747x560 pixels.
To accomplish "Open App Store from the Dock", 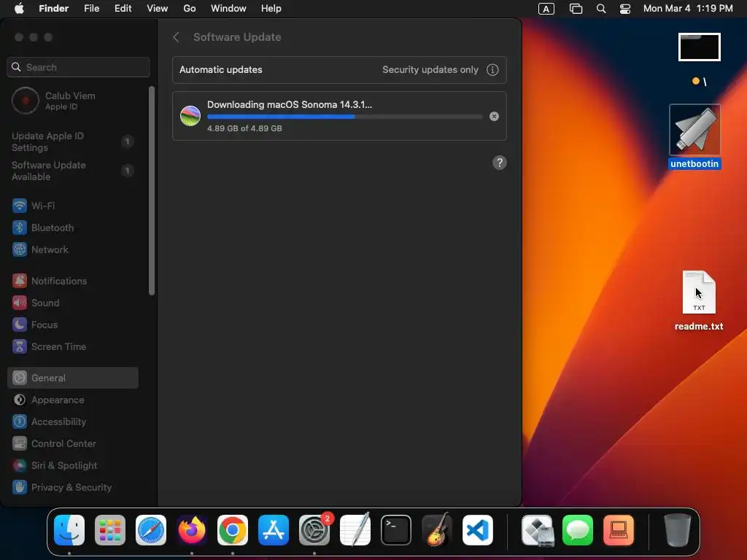I will tap(274, 530).
